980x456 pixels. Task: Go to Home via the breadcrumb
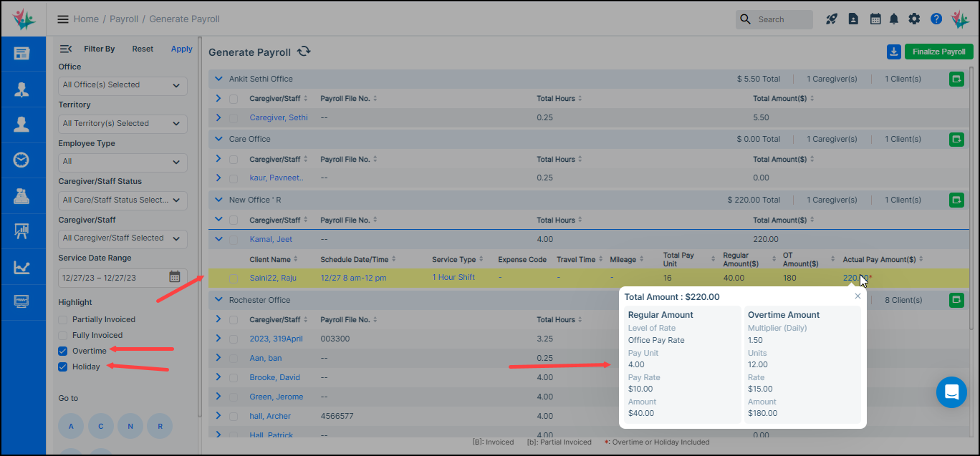click(86, 19)
